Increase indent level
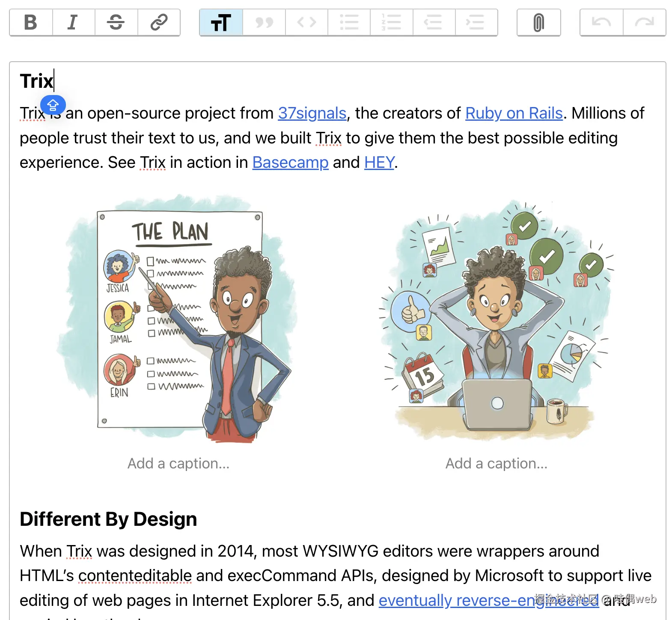 point(476,22)
